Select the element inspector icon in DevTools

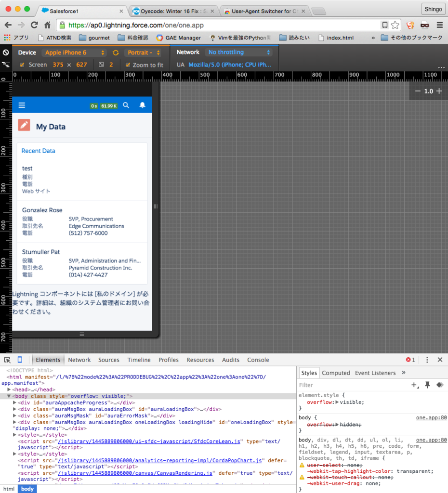tap(8, 360)
